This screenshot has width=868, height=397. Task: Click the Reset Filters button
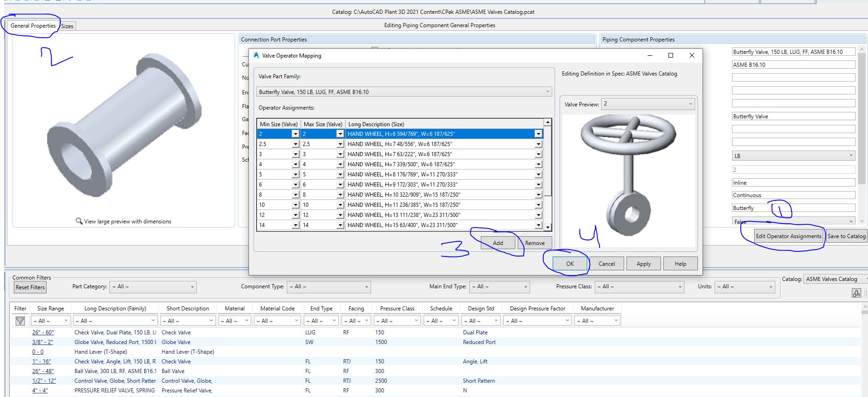(x=30, y=287)
